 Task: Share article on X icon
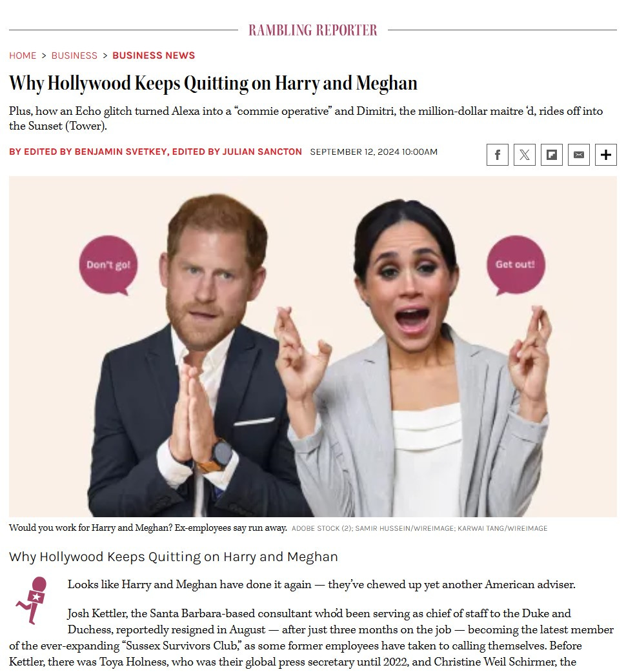(x=525, y=155)
